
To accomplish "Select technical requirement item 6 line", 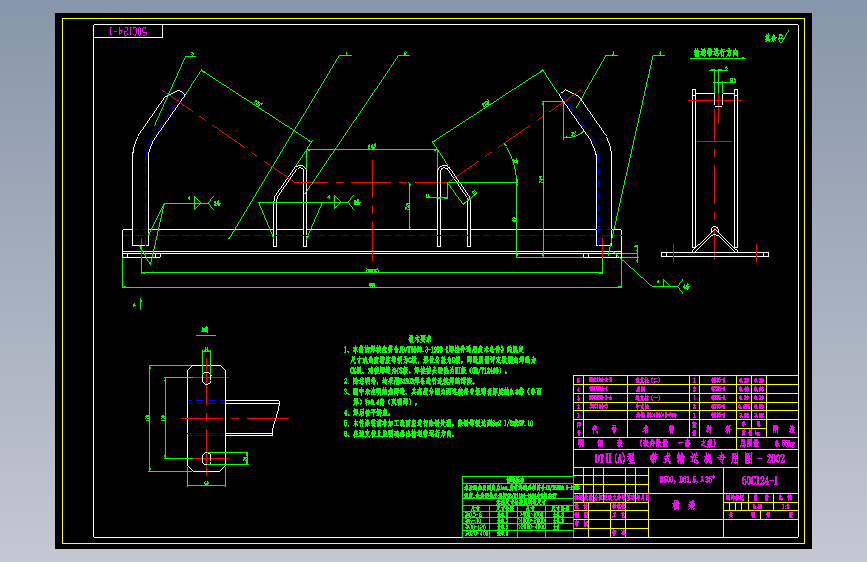I will [399, 434].
